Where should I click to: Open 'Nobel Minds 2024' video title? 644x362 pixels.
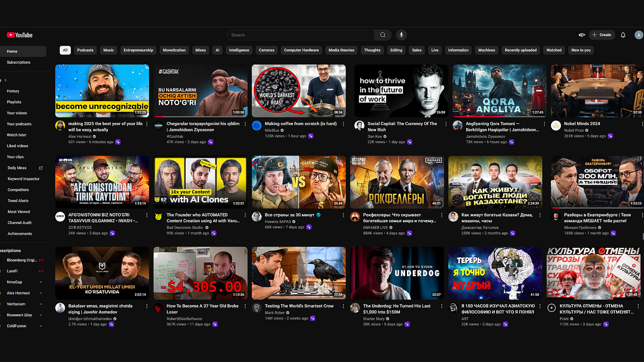[582, 124]
